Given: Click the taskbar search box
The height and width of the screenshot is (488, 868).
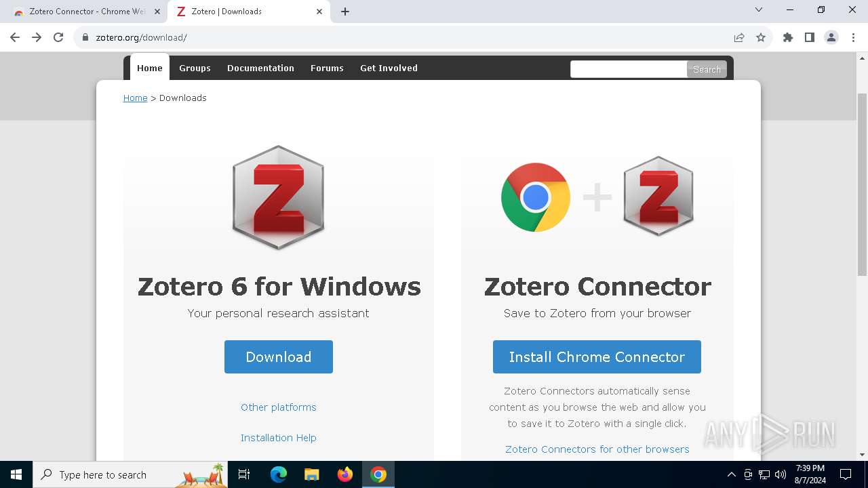Looking at the screenshot, I should pos(132,474).
